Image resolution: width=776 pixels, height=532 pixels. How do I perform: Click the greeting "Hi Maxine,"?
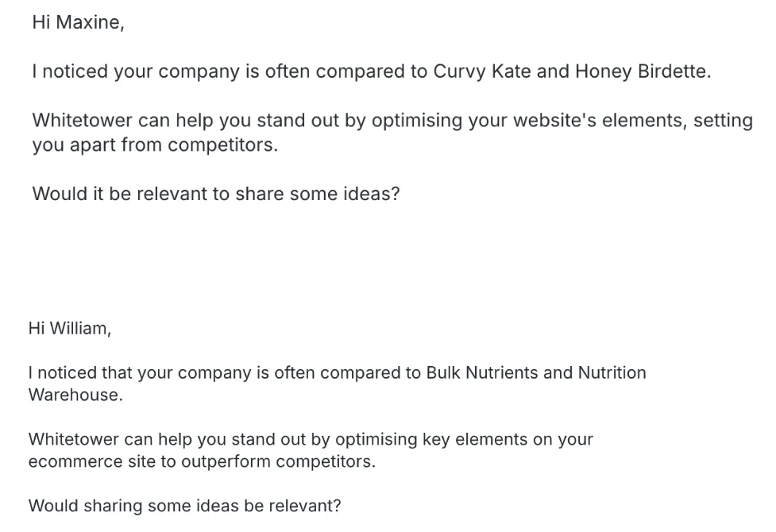click(x=78, y=22)
